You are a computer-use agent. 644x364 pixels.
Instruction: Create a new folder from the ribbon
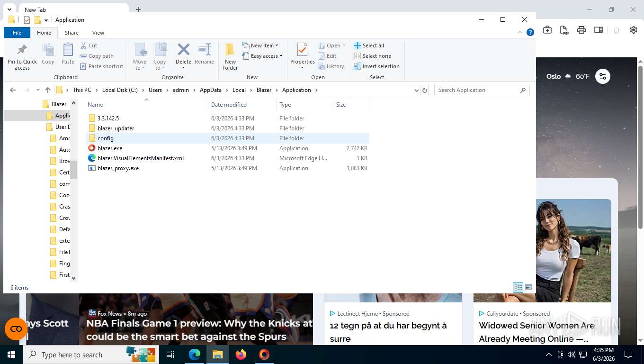[x=230, y=57]
